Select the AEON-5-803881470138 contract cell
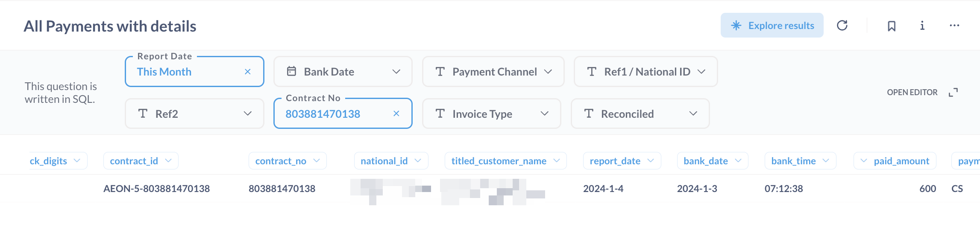 156,189
